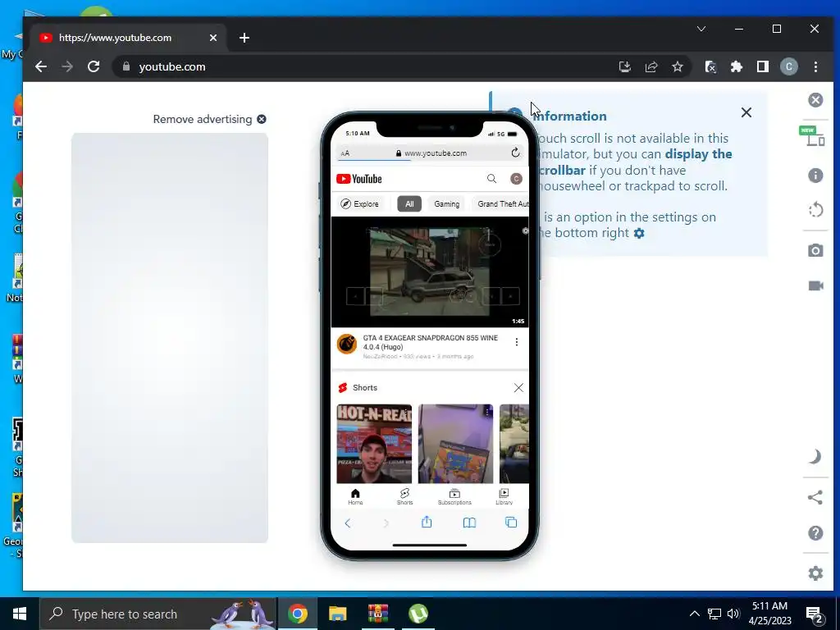This screenshot has width=840, height=630.
Task: Open the second Shorts thumbnail with game box
Action: tap(455, 444)
